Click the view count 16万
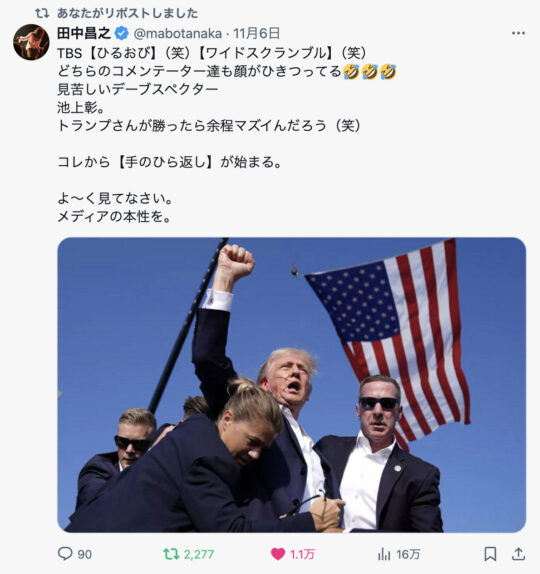This screenshot has width=540, height=574. tap(408, 554)
